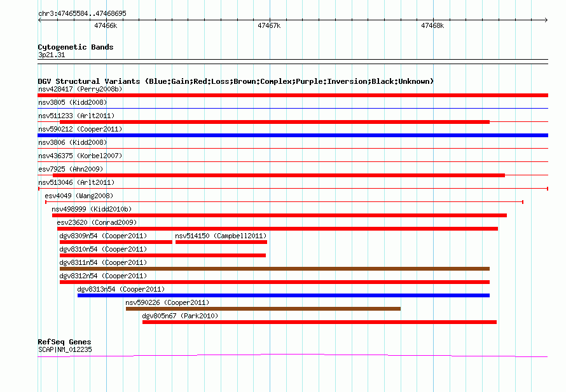This screenshot has width=566, height=392.
Task: Click the red nsv498999 variant bar
Action: (279, 215)
